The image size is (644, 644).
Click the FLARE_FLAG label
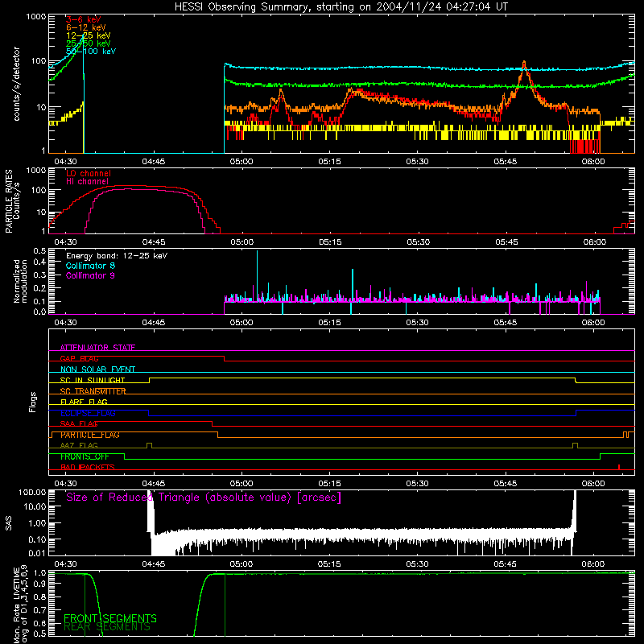coord(84,402)
